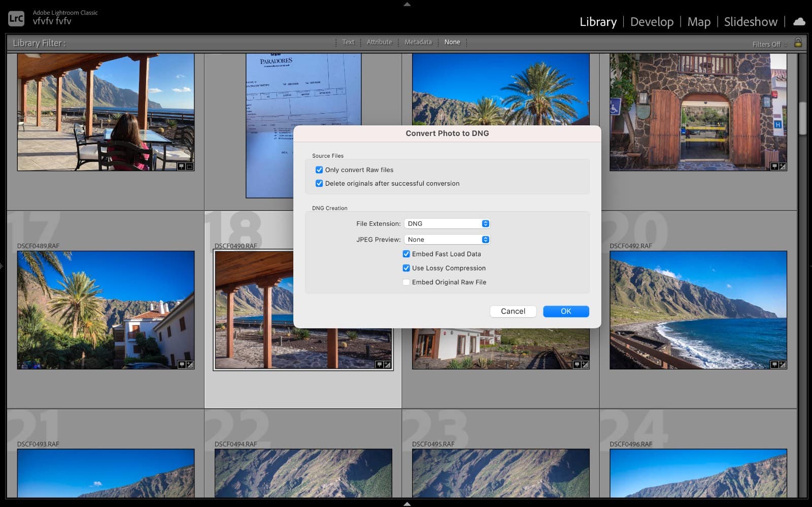
Task: Click the develop adjustments badge on DSCF0489.RAF thumbnail
Action: tap(190, 364)
